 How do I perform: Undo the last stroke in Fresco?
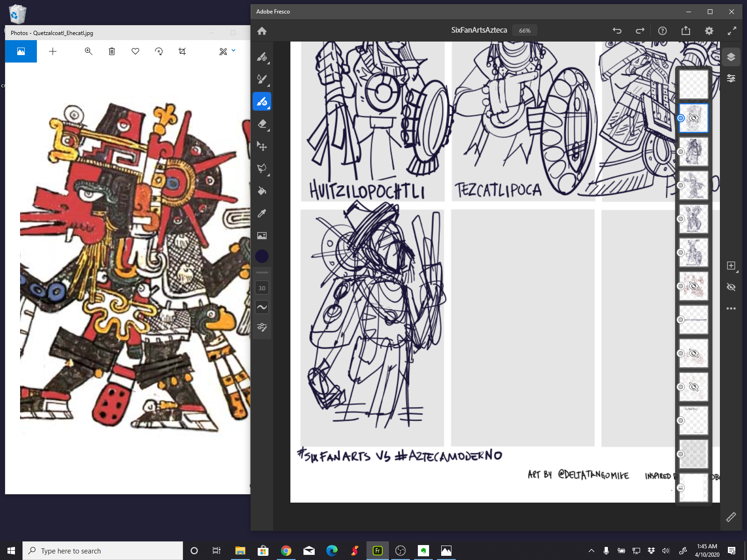[617, 31]
